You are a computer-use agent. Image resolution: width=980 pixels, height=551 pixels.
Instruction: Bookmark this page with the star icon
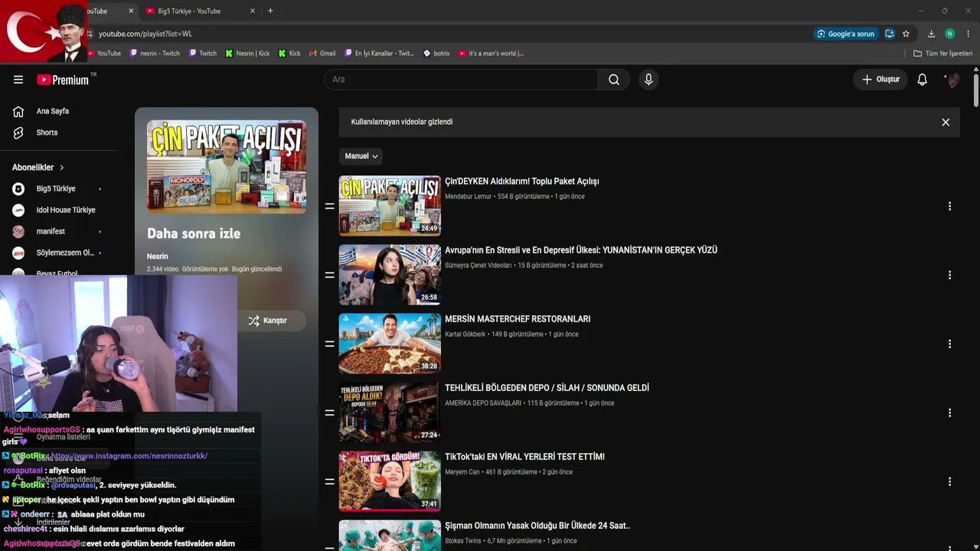[x=906, y=34]
